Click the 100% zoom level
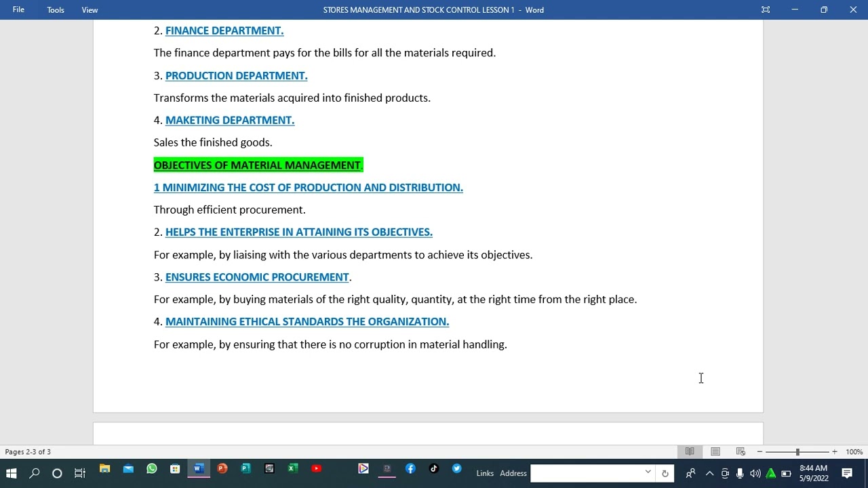The image size is (868, 488). [x=854, y=451]
